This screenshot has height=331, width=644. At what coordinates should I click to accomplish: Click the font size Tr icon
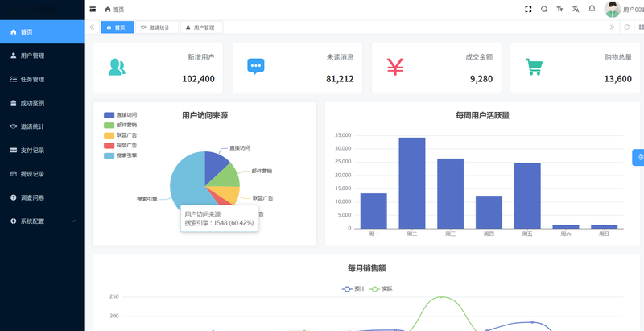point(559,9)
